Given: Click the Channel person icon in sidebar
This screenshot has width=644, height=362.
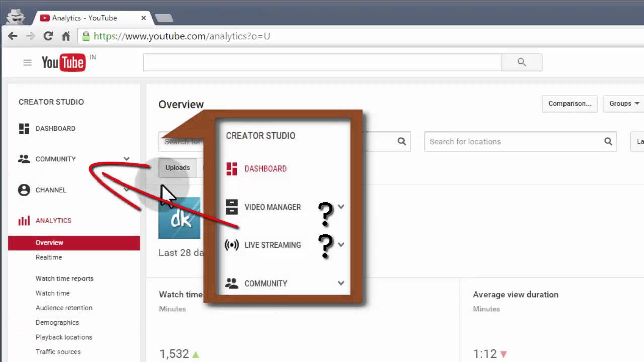Looking at the screenshot, I should coord(24,190).
